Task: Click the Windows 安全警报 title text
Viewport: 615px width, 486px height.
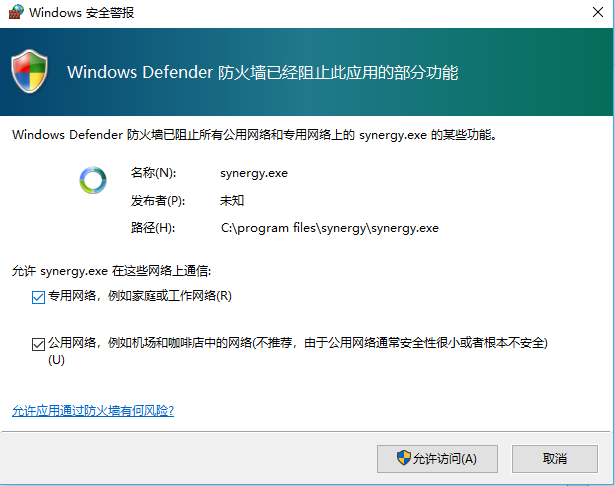Action: click(x=82, y=13)
